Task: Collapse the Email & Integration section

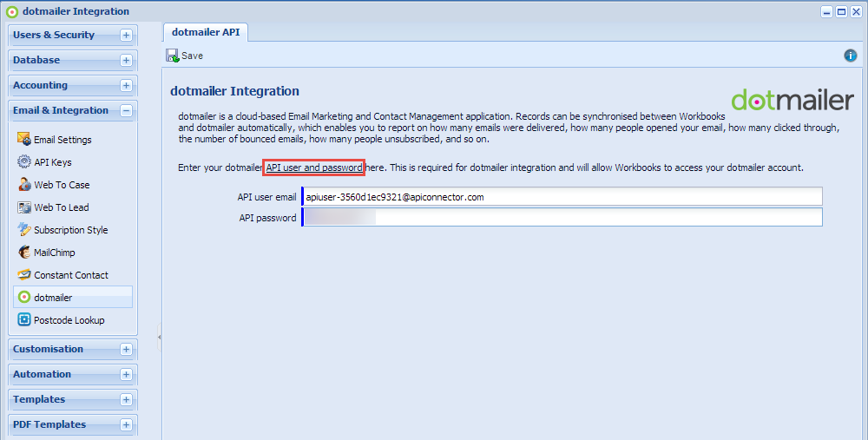Action: tap(126, 111)
